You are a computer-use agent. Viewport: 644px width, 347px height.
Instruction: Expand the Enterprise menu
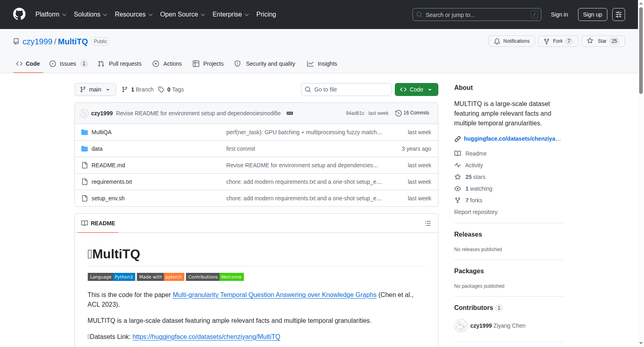(231, 15)
